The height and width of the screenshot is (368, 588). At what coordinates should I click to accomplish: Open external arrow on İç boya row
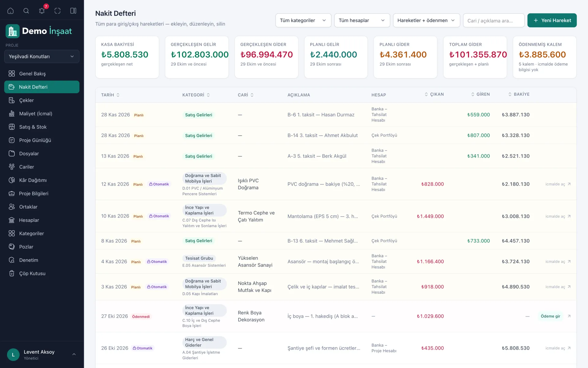click(x=569, y=316)
